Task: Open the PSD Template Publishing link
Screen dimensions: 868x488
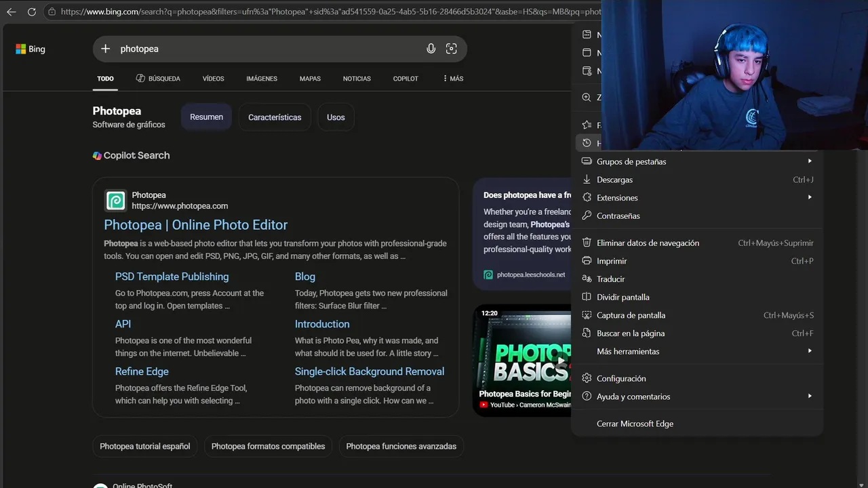Action: pos(172,277)
